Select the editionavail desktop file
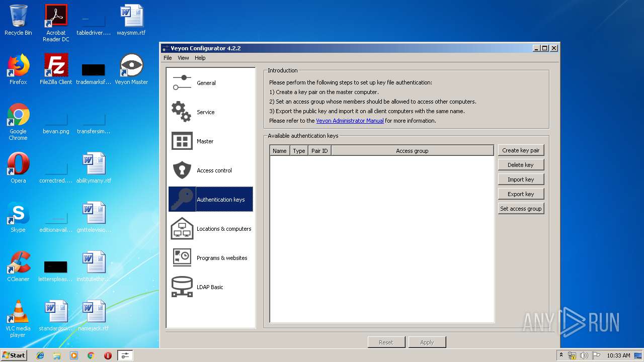 pyautogui.click(x=56, y=220)
